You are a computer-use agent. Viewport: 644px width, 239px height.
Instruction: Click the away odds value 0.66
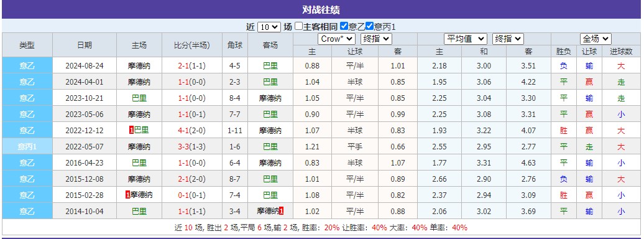pos(398,147)
